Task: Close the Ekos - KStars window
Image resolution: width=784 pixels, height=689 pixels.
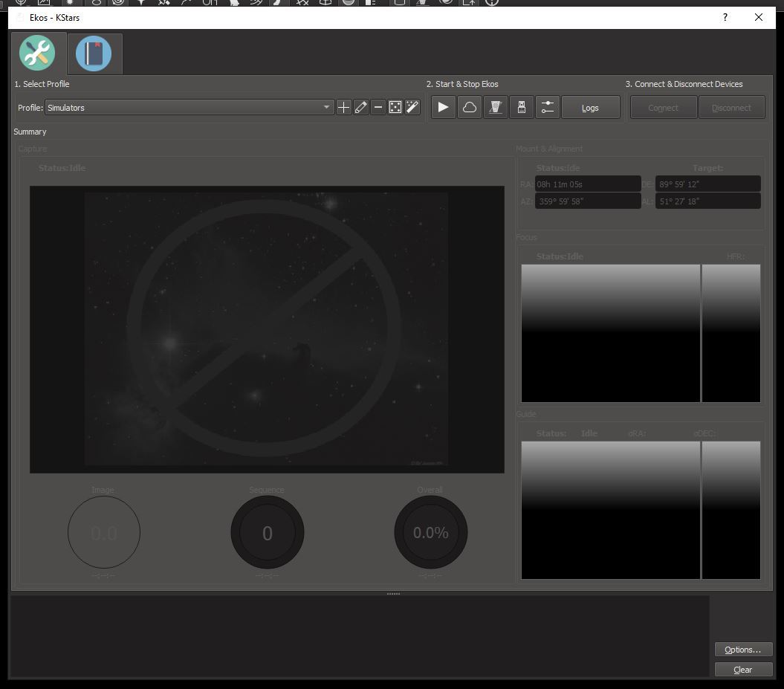Action: point(759,18)
